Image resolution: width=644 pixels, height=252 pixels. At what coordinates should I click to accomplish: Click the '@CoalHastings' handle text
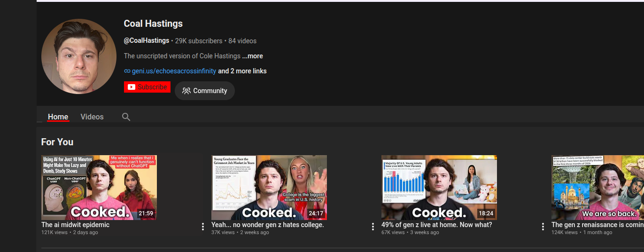tap(147, 41)
